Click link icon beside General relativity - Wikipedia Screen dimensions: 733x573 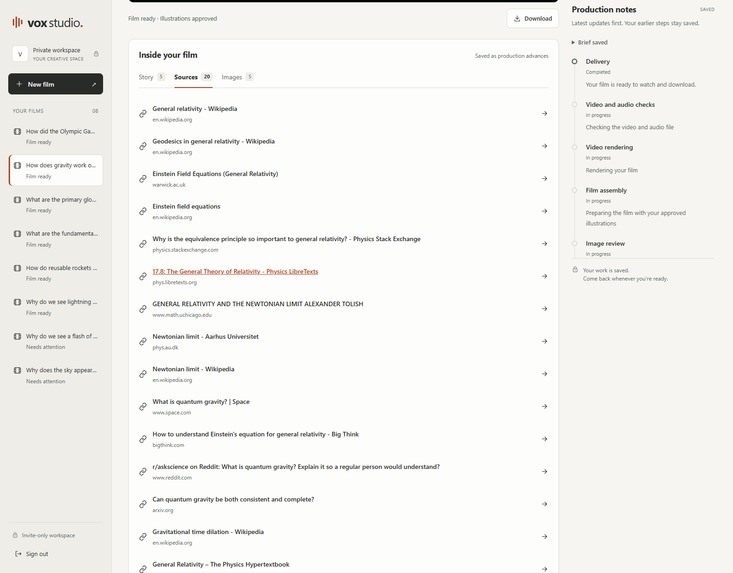143,114
